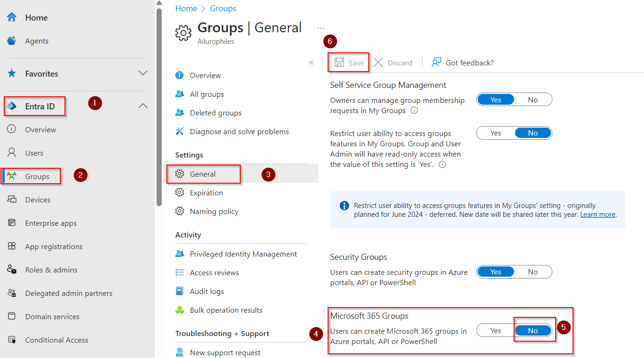
Task: Open Agents from the left navigation
Action: click(x=36, y=41)
